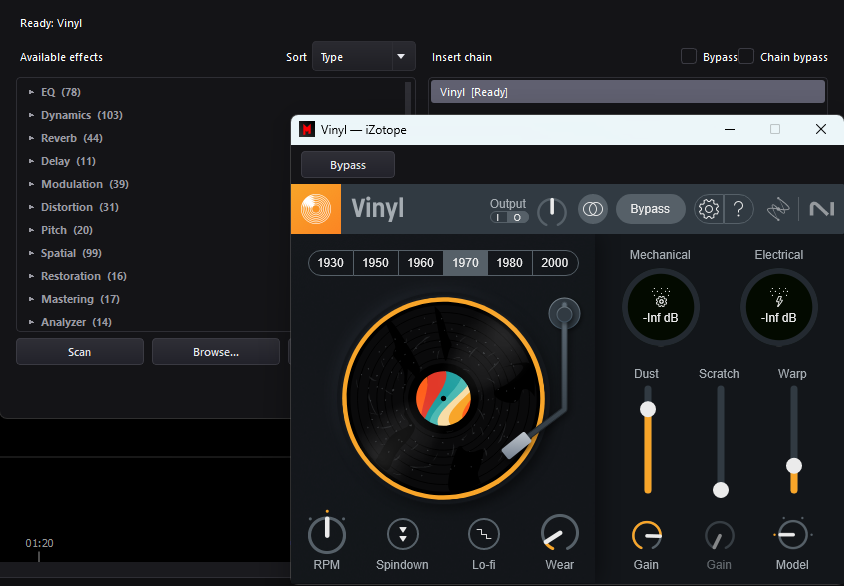Click the RPM knob
This screenshot has width=844, height=586.
tap(327, 534)
